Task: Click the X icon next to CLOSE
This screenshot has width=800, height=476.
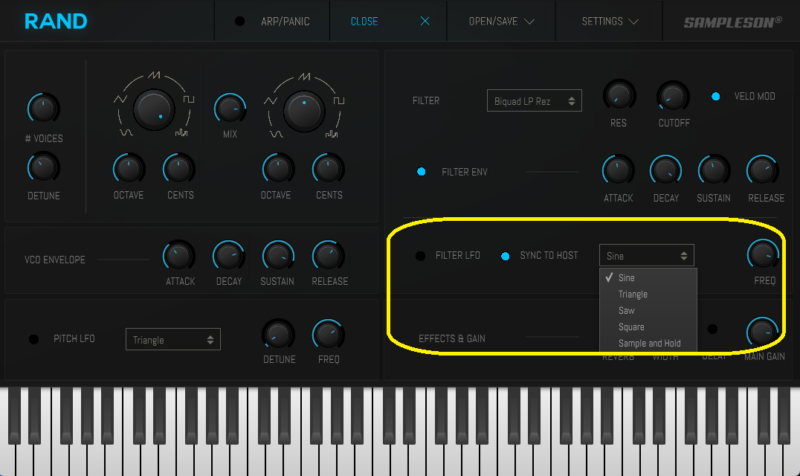Action: pos(425,21)
